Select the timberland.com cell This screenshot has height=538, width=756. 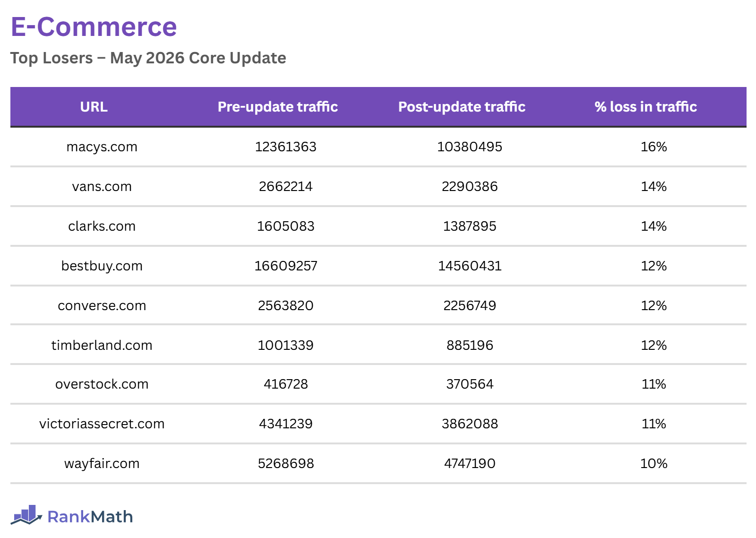102,345
